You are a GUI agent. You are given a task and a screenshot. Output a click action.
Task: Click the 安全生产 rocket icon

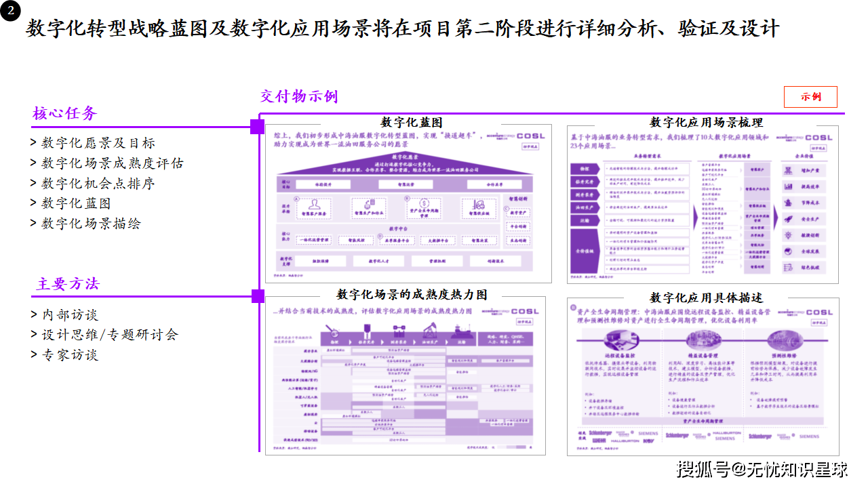789,219
